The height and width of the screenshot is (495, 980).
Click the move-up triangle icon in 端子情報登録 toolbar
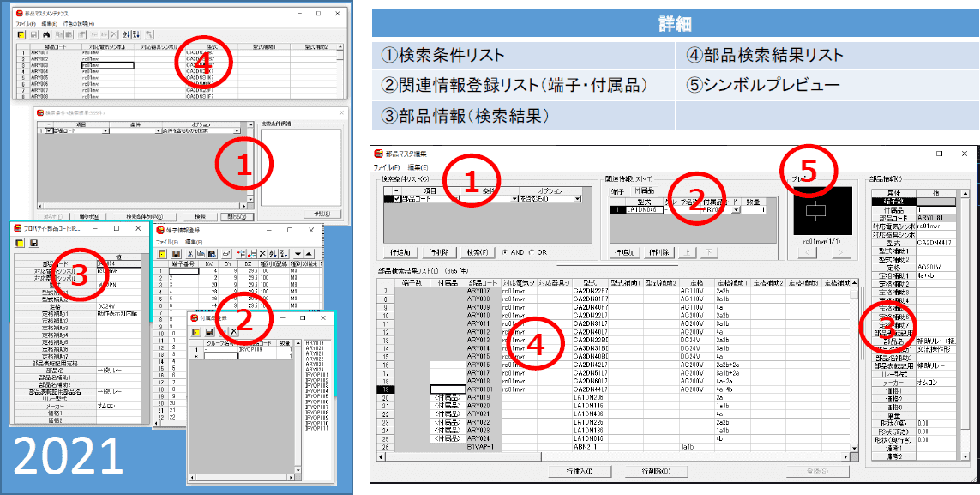click(309, 254)
